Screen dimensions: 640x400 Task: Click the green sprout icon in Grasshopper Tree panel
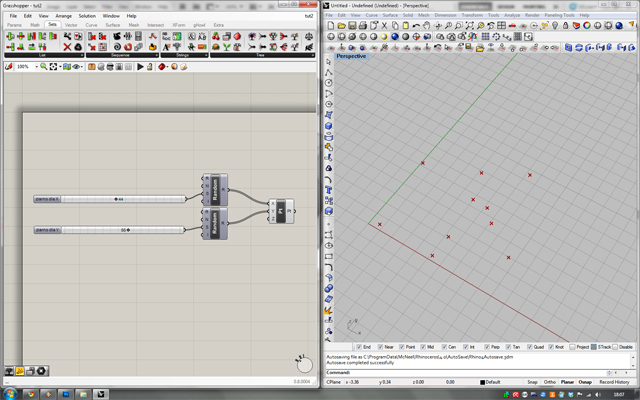227,47
